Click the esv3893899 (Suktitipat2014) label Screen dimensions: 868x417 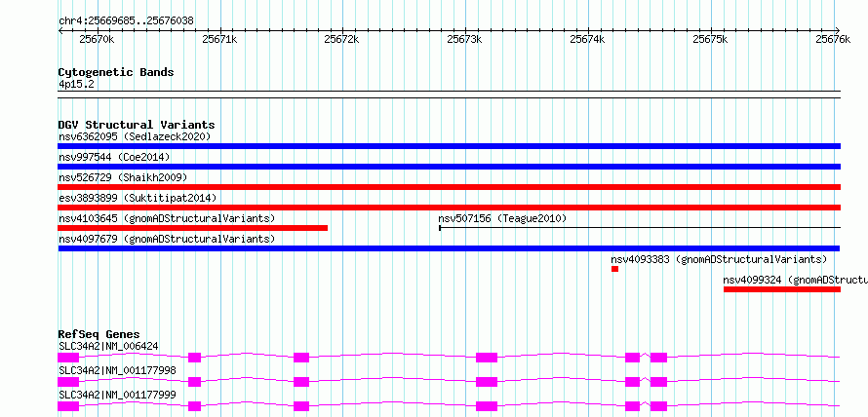coord(138,198)
